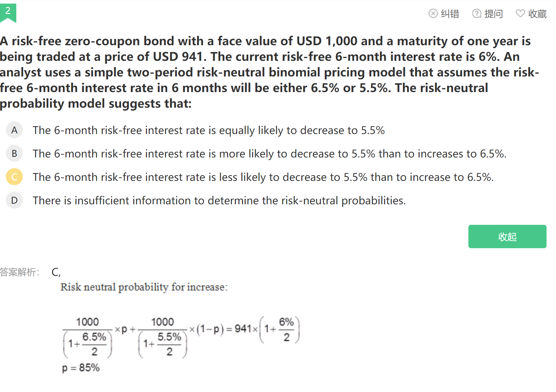Click the error-report circle-x icon
The image size is (556, 392).
433,13
